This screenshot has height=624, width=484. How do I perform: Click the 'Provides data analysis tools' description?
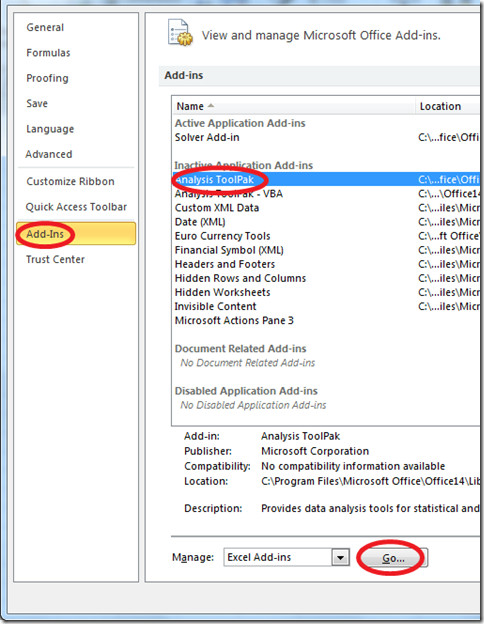pos(370,509)
